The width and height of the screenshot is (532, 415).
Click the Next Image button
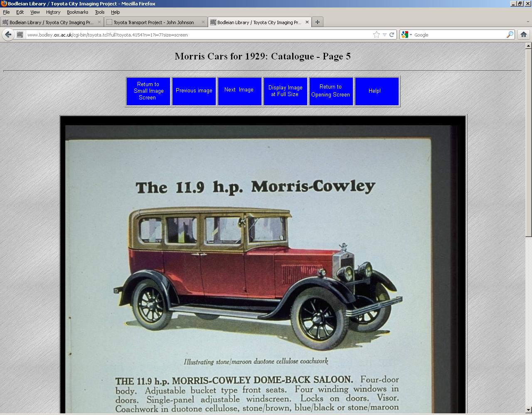(x=240, y=91)
